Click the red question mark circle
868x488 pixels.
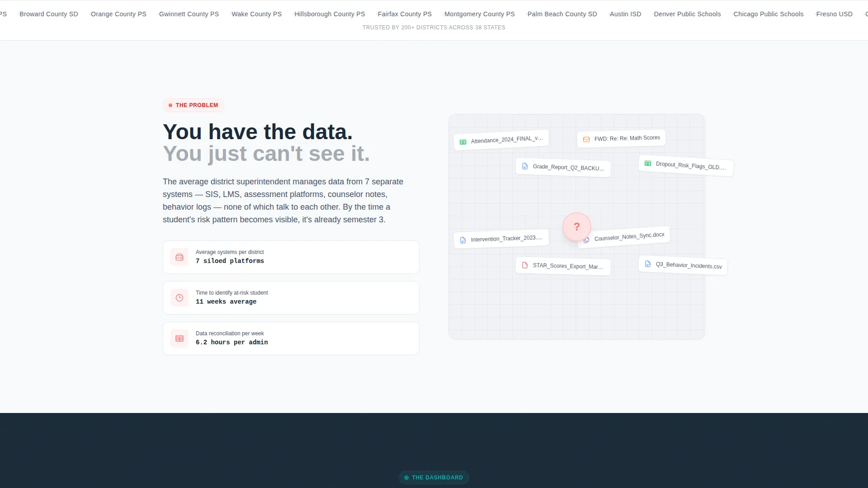[577, 227]
